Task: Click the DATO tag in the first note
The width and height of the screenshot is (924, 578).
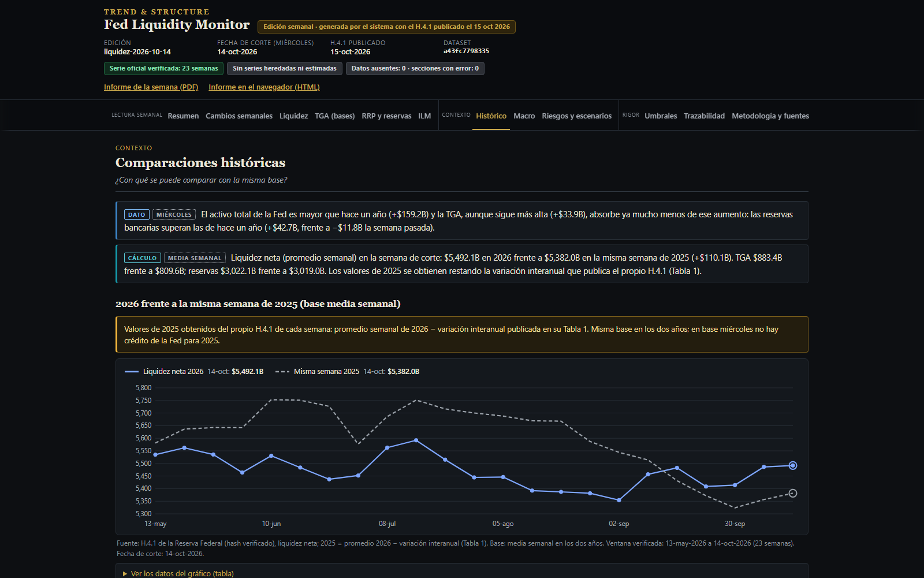Action: pyautogui.click(x=137, y=214)
